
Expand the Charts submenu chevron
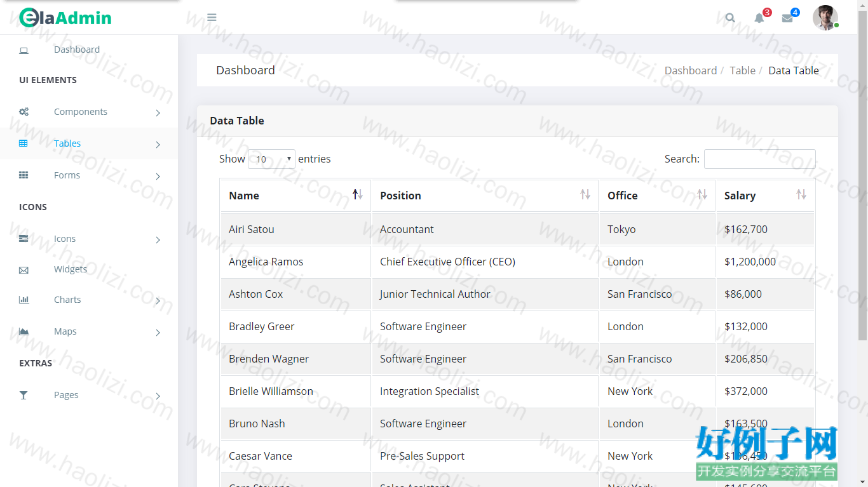pos(158,301)
